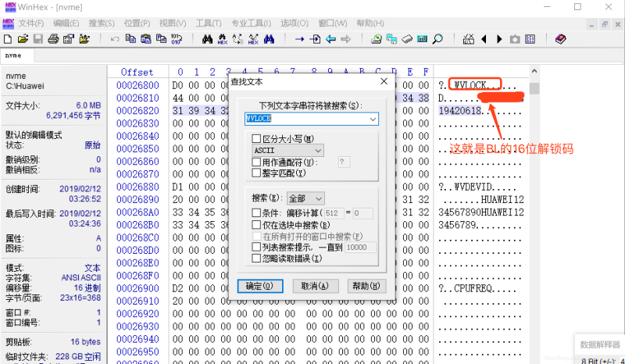Click the Save floppy disk icon
This screenshot has height=364, width=625.
point(37,39)
